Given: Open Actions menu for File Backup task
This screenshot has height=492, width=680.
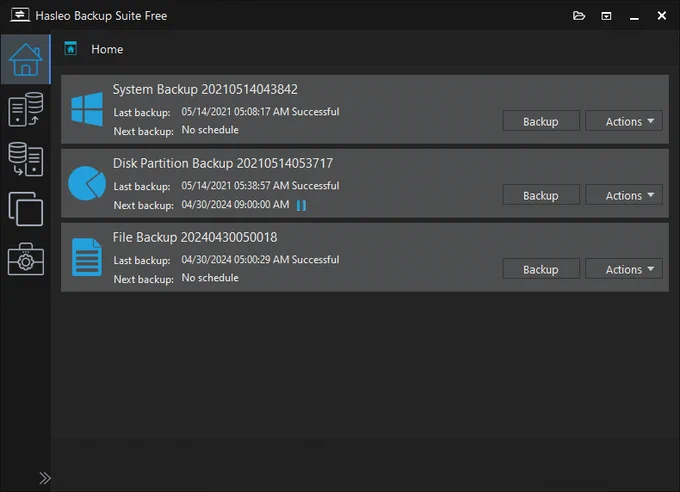Looking at the screenshot, I should 624,269.
